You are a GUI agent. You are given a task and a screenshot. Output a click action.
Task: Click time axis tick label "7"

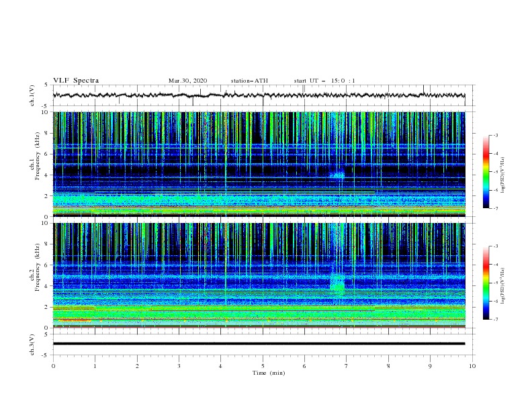click(347, 366)
